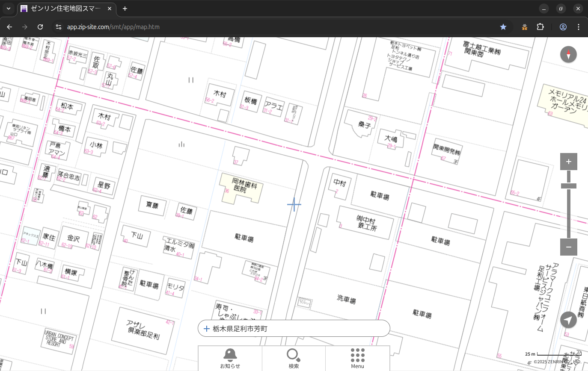Click the zoom level slider handle
The height and width of the screenshot is (371, 588).
[x=568, y=186]
